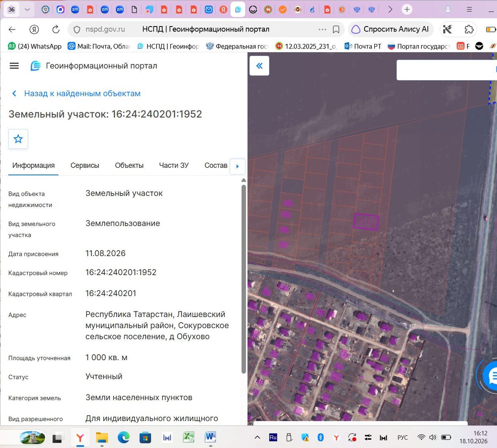Show hidden system tray icons
The width and height of the screenshot is (497, 448).
coord(257,437)
